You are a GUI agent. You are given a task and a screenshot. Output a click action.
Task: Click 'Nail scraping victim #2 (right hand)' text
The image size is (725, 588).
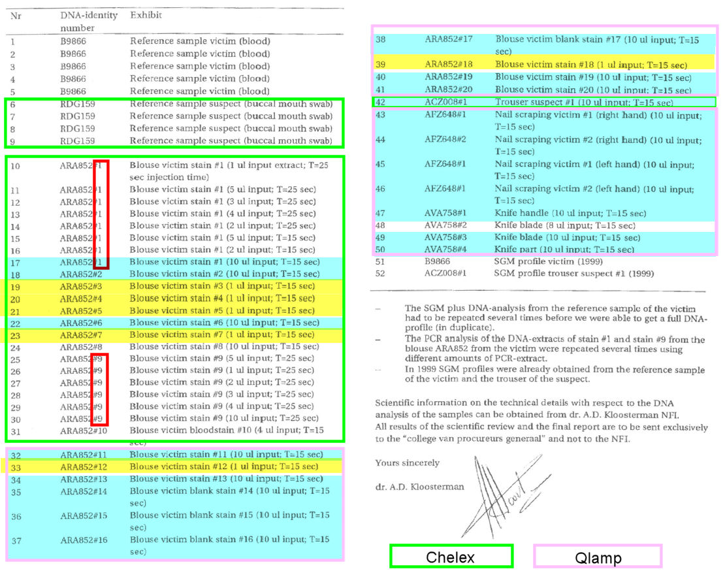[567, 139]
